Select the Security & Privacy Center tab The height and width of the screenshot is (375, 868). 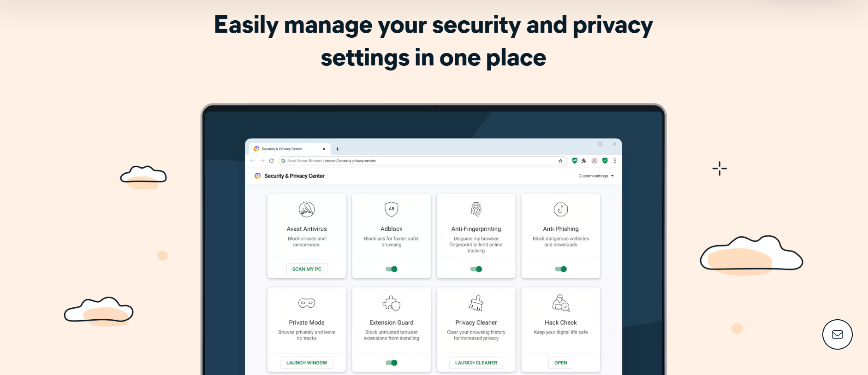point(289,149)
